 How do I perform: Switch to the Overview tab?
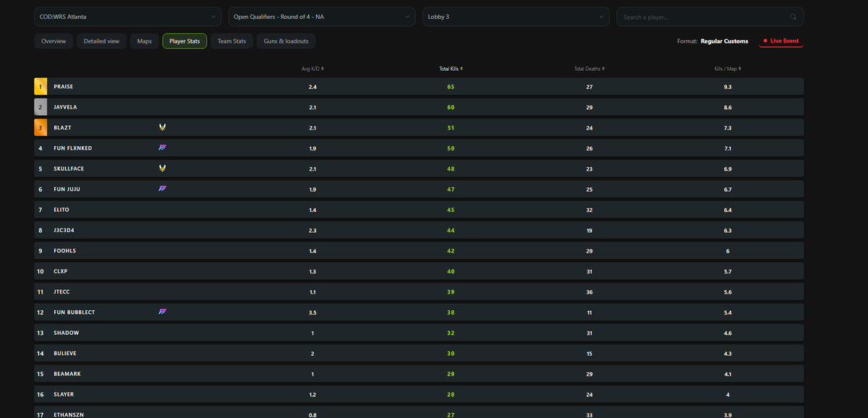coord(54,41)
